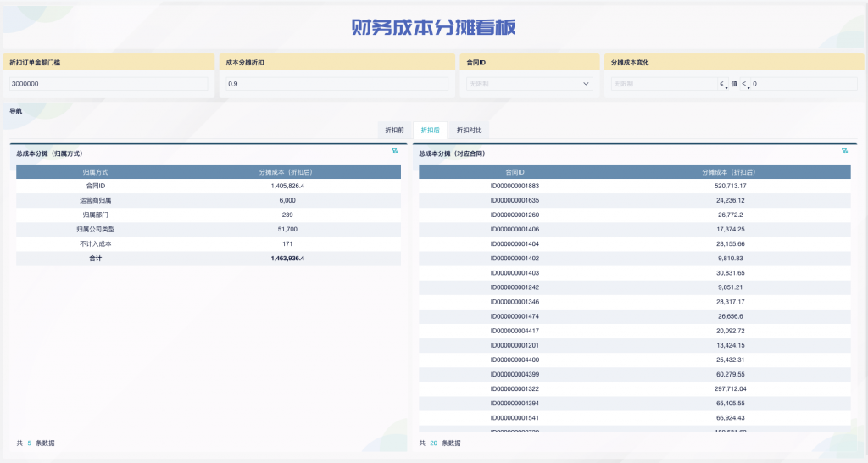Click the 分摊成本变化 lower limit field

click(x=663, y=84)
